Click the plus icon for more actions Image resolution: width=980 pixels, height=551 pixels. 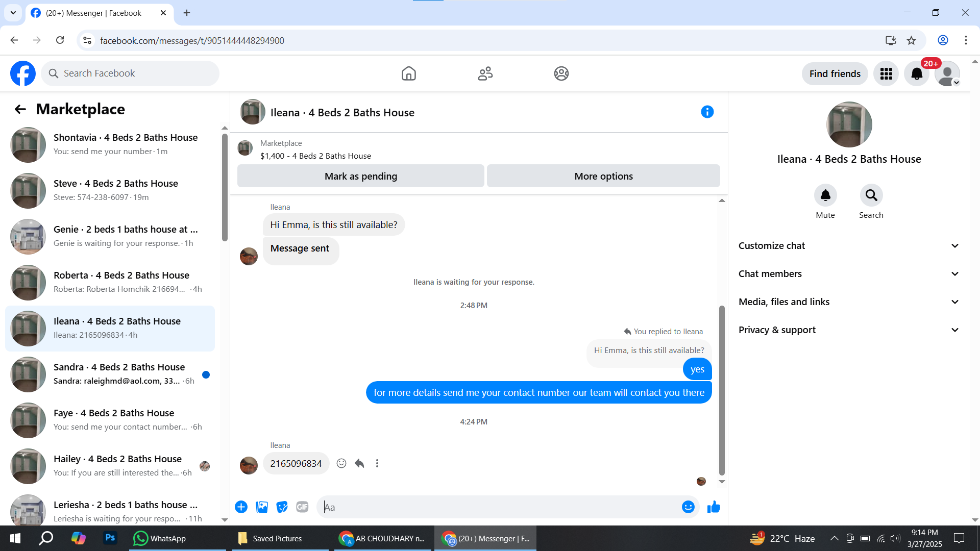241,507
